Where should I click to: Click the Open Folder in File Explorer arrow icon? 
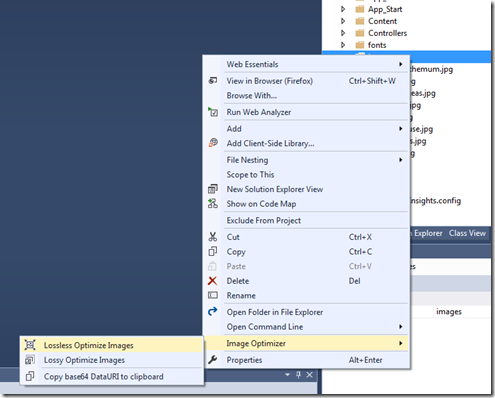click(x=212, y=312)
